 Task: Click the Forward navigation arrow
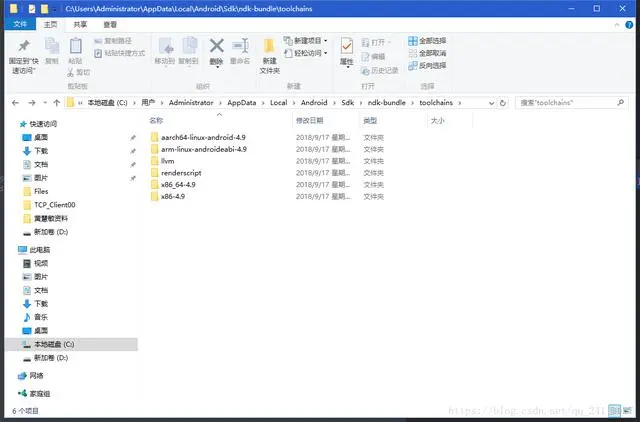coord(31,103)
